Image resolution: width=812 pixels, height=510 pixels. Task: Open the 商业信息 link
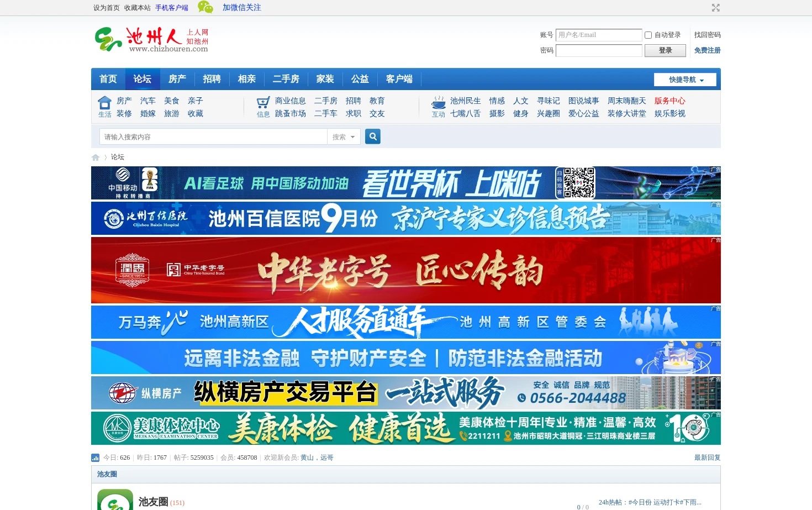[291, 101]
